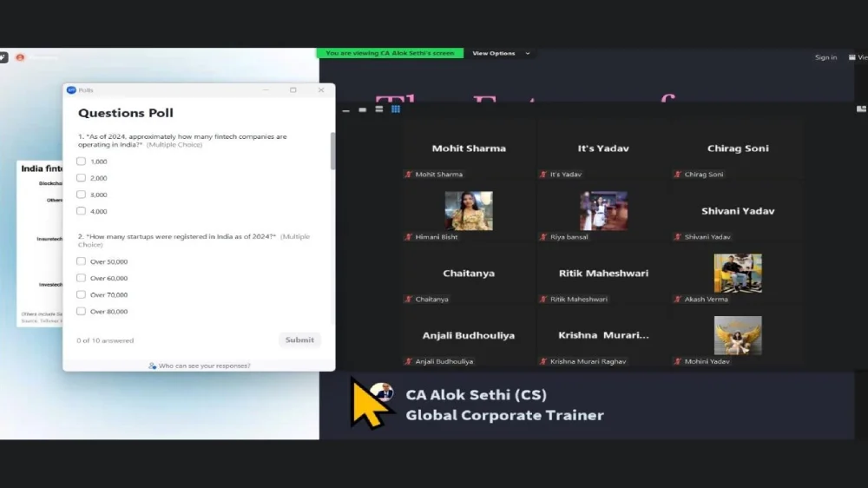Click the red avatar icon at top left
Screen dimensions: 868x488
(x=20, y=57)
